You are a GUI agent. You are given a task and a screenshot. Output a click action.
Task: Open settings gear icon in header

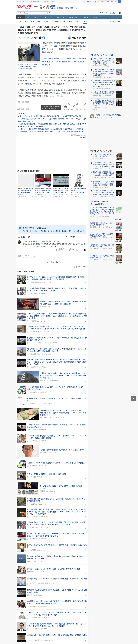coord(120,13)
